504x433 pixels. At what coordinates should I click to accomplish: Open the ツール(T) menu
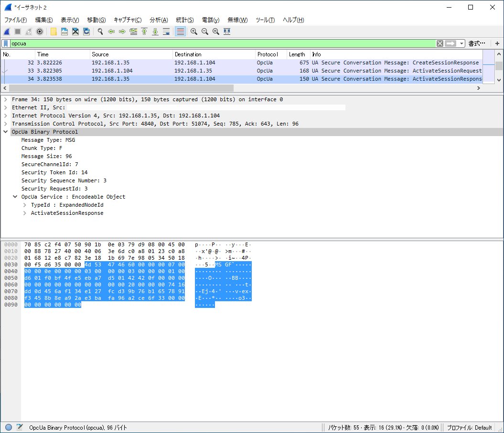[x=265, y=20]
